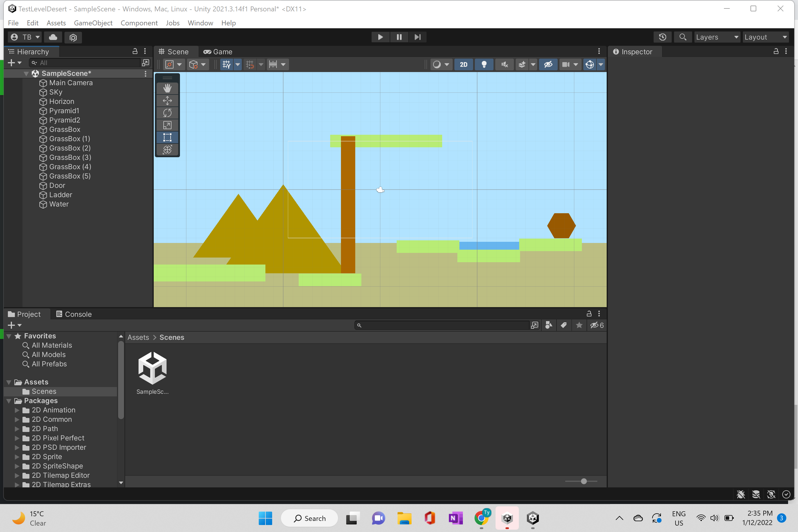Select the Rotate tool
Viewport: 798px width, 532px height.
pyautogui.click(x=167, y=113)
